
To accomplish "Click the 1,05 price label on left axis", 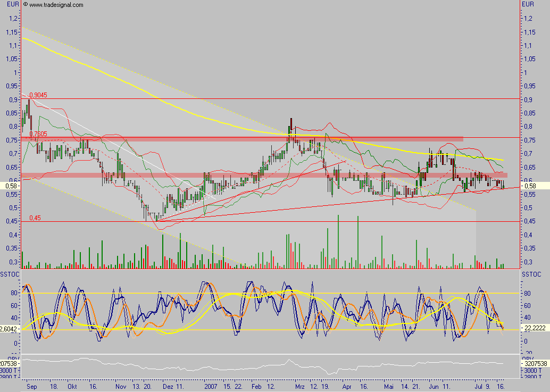I will 12,59.
